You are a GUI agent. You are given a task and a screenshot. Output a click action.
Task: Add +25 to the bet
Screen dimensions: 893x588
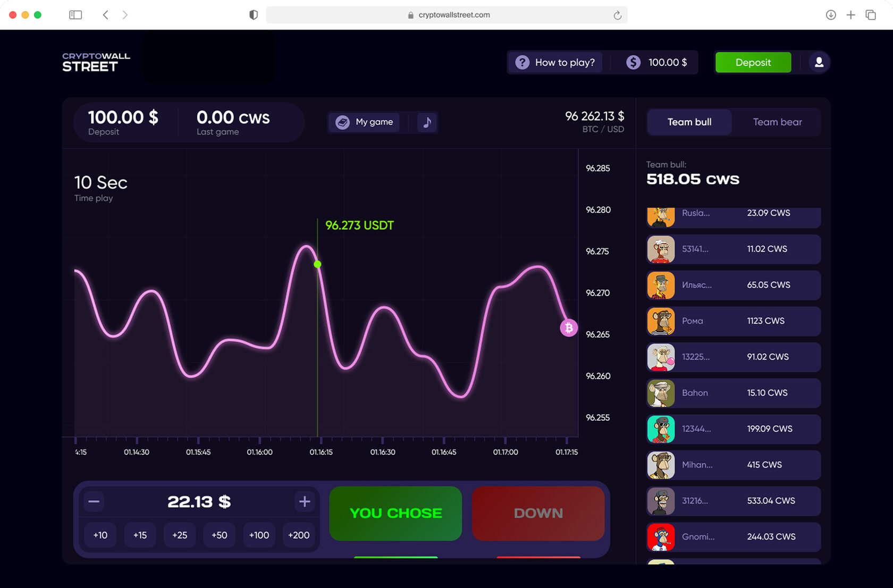(180, 535)
